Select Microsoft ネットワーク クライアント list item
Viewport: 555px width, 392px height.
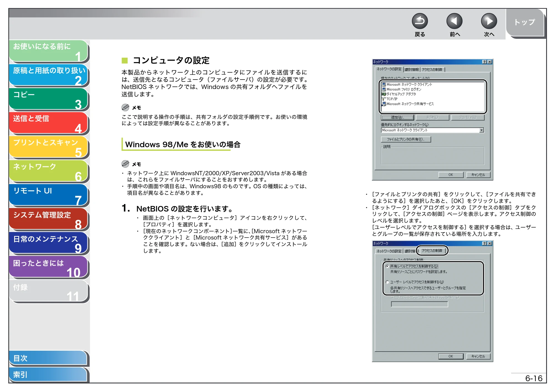tap(407, 85)
